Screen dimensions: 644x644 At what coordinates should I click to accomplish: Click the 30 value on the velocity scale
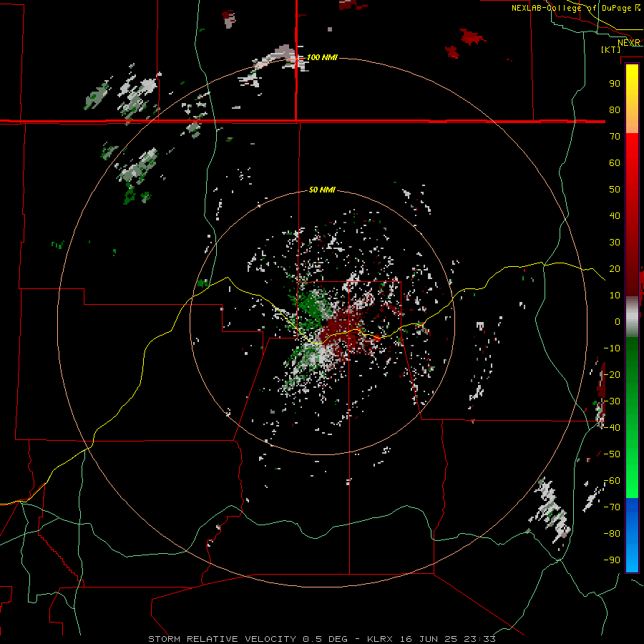pyautogui.click(x=615, y=243)
